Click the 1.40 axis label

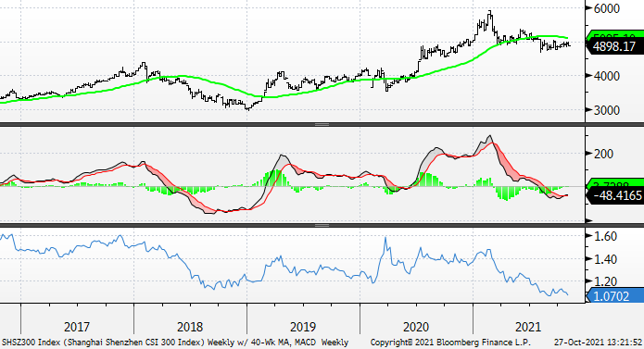(605, 259)
